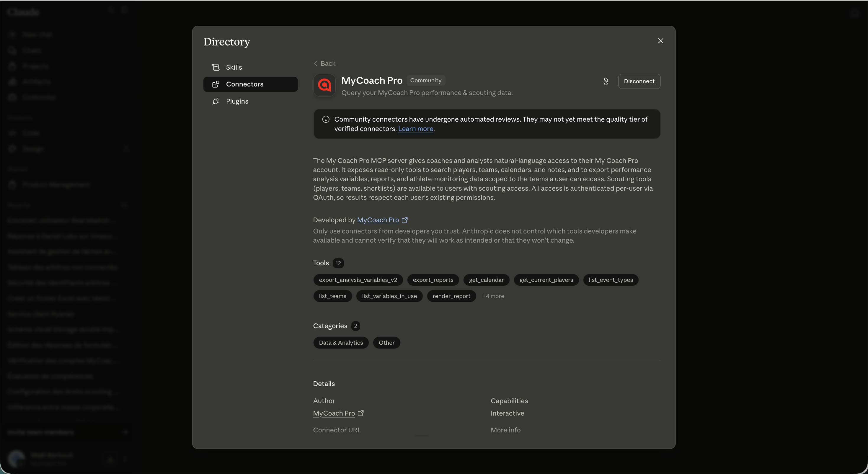Click the Skills icon in the Directory sidebar

tap(216, 67)
